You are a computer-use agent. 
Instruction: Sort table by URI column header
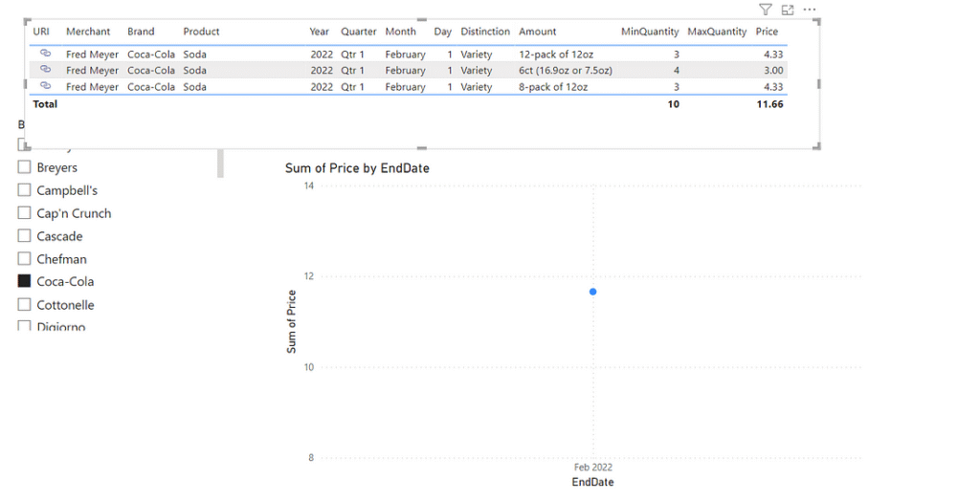41,32
